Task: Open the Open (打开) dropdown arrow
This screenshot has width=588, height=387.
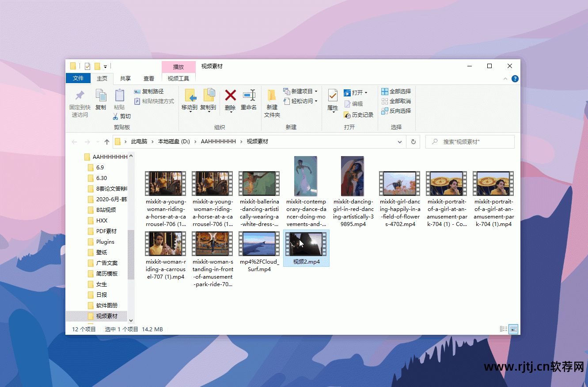Action: (366, 93)
